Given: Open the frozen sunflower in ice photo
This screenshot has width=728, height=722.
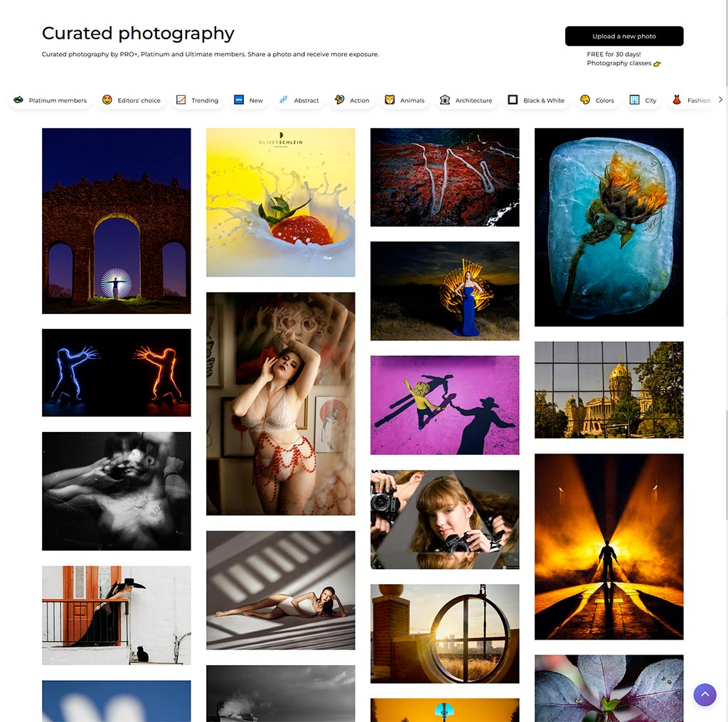Looking at the screenshot, I should point(609,227).
